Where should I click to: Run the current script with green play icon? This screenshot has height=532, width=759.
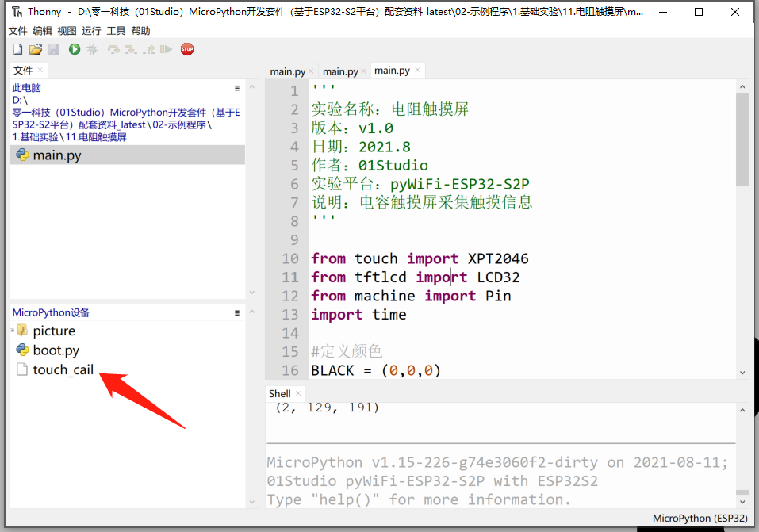click(75, 50)
